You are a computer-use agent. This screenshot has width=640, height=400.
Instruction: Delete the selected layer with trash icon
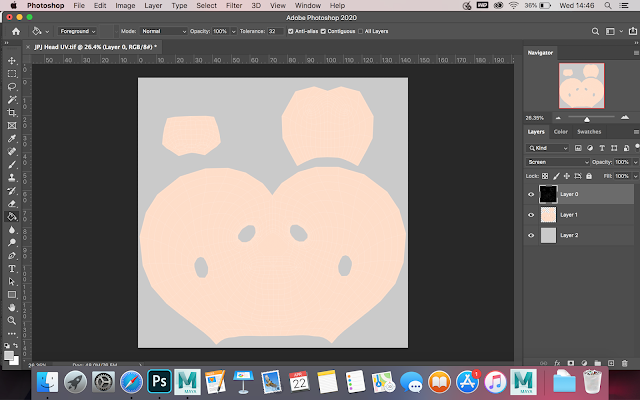point(624,363)
